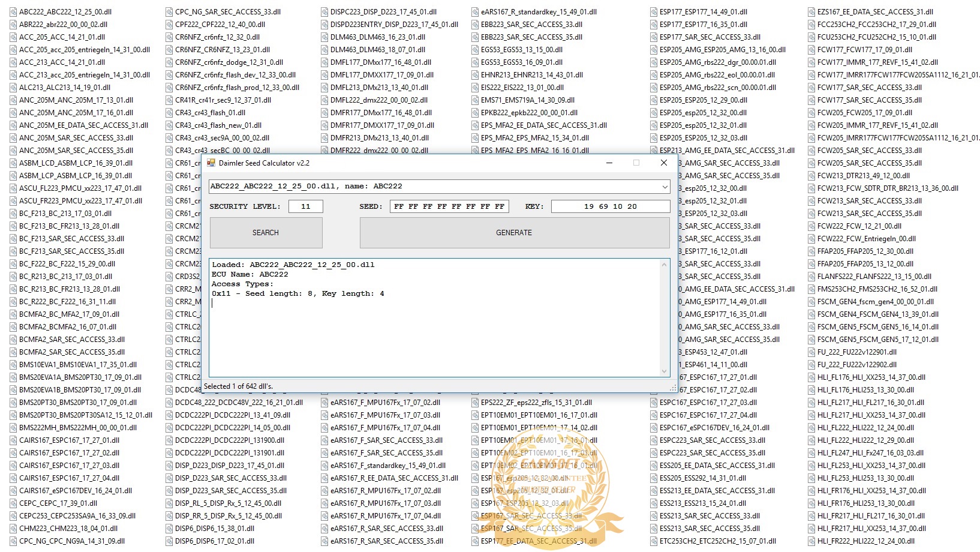Select file name ACC_213_ACC_14_21_01.dll
Screen dimensions: 980x552
[62, 62]
